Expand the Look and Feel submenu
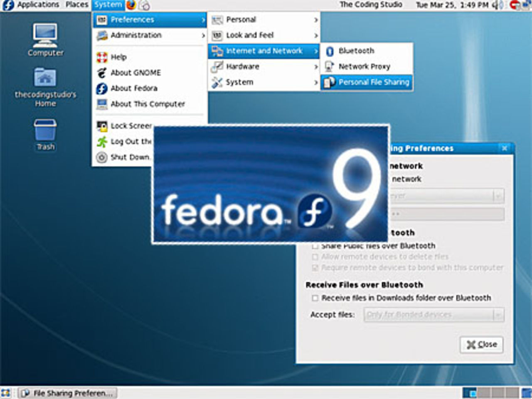Screen dimensions: 532x399 [264, 35]
